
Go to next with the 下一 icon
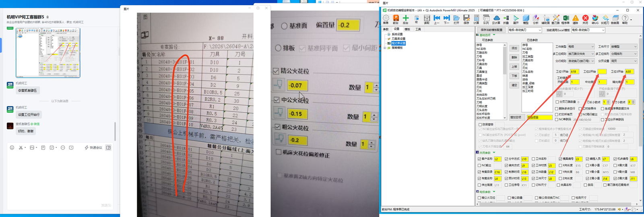coord(446,19)
